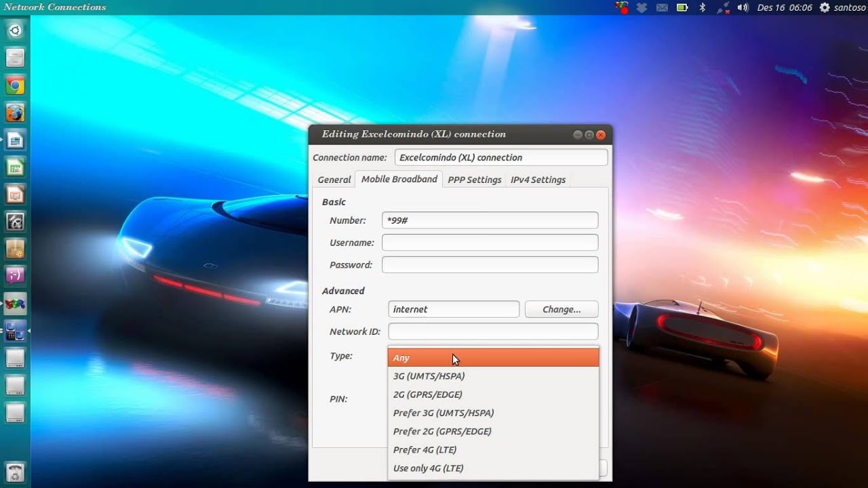This screenshot has height=488, width=868.
Task: Close the Editing Excelcomindo connection dialog
Action: pyautogui.click(x=600, y=135)
